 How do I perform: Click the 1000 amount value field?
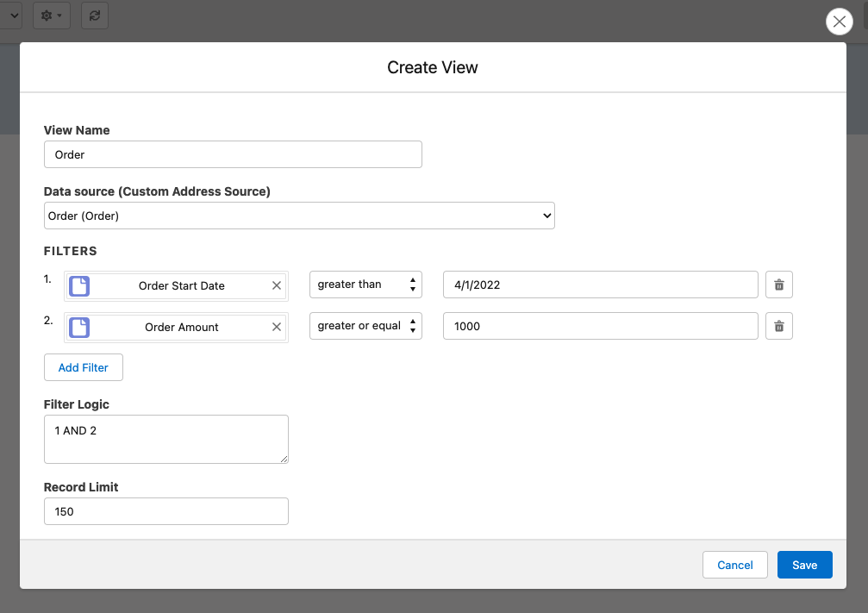tap(600, 326)
